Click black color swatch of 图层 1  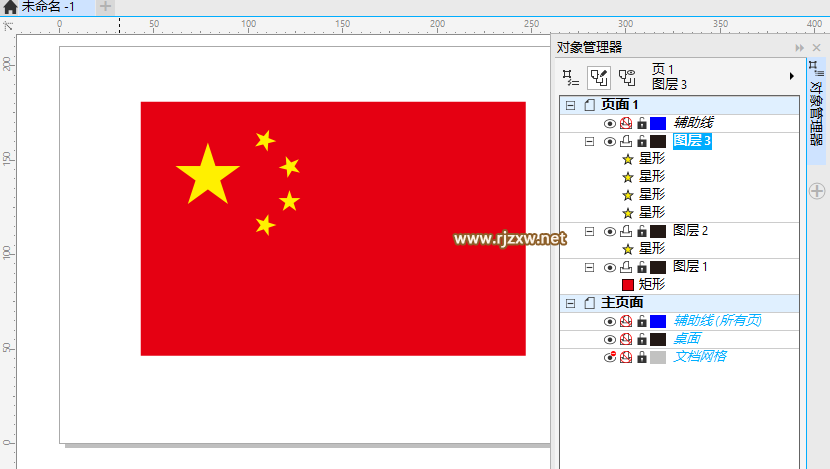coord(657,267)
